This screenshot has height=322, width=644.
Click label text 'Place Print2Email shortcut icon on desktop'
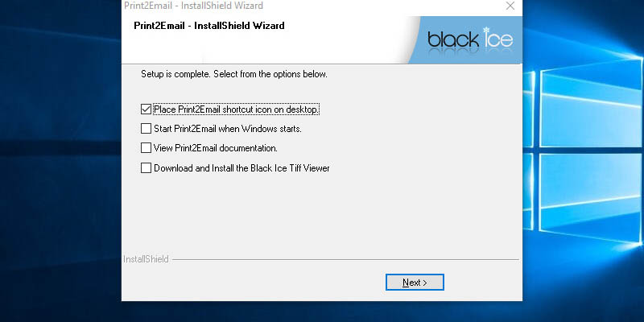[237, 109]
